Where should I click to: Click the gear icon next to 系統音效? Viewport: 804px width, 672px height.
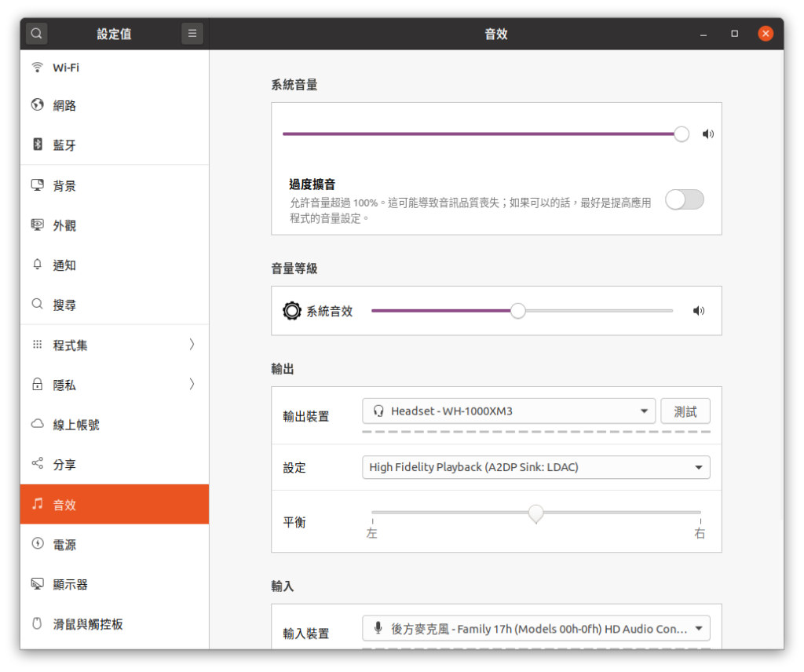coord(292,311)
